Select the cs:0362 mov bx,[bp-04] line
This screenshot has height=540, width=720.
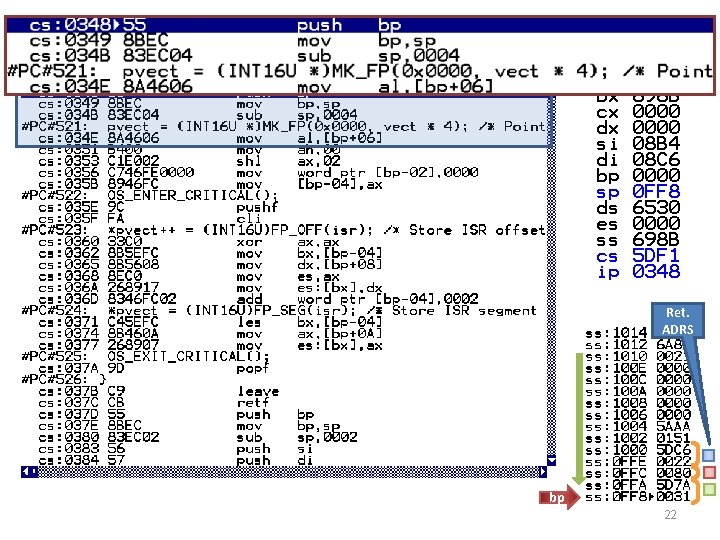click(210, 253)
